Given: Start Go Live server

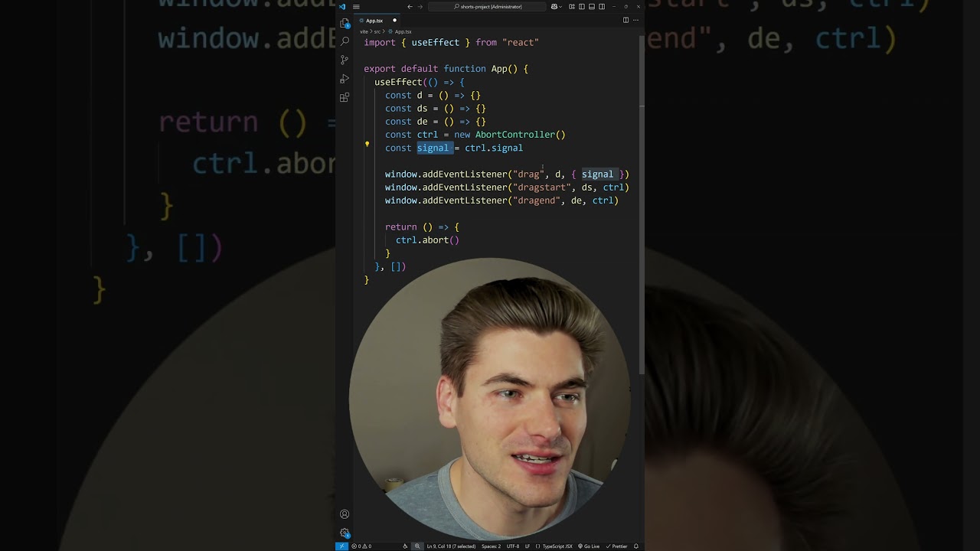Looking at the screenshot, I should [588, 546].
